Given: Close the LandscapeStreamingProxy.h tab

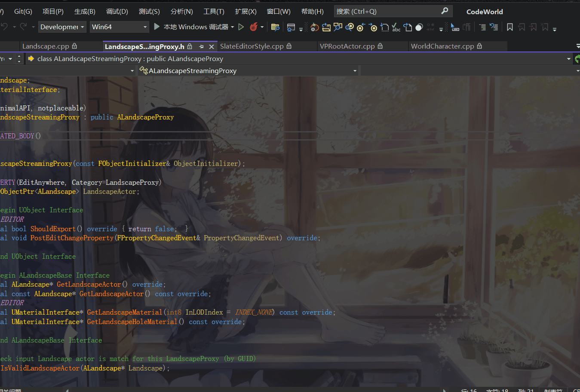Looking at the screenshot, I should 212,46.
